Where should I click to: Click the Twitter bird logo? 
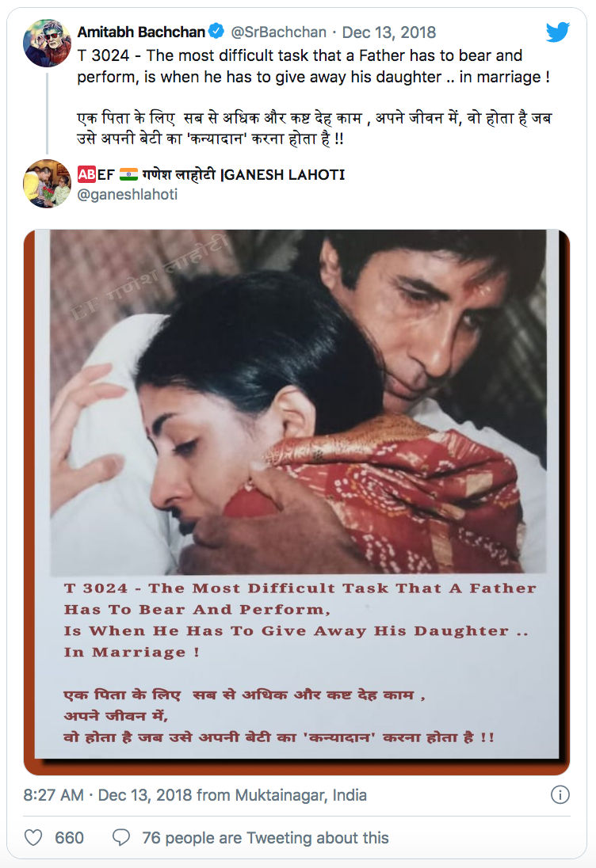click(557, 32)
